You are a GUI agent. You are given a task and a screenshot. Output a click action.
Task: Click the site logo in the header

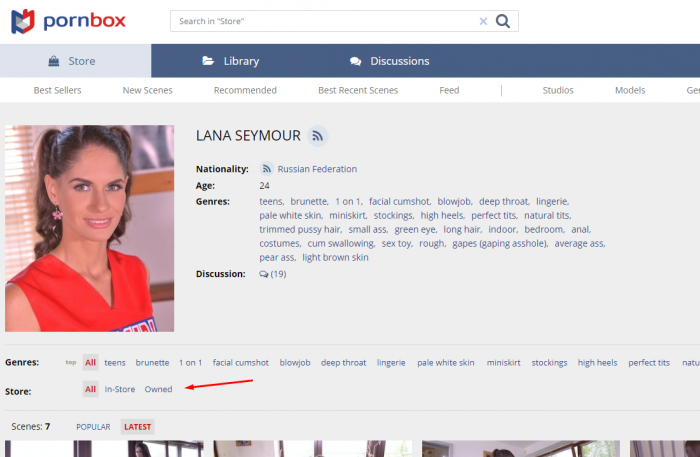coord(68,20)
